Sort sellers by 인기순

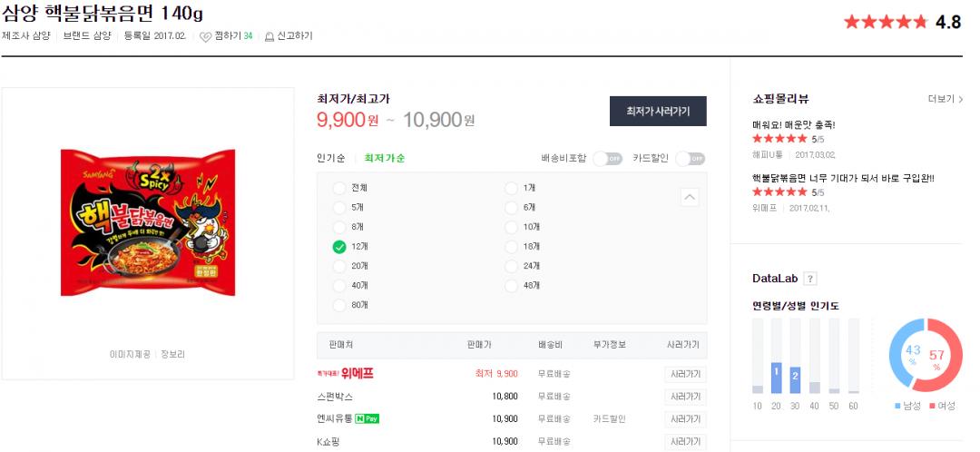pos(330,158)
